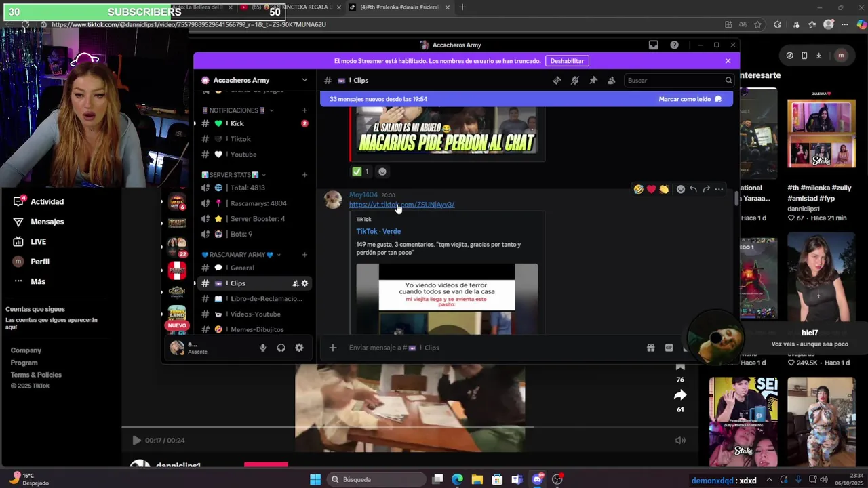Add channel to RASCAMARY ARMY category
Screen dimensions: 868x488
304,255
